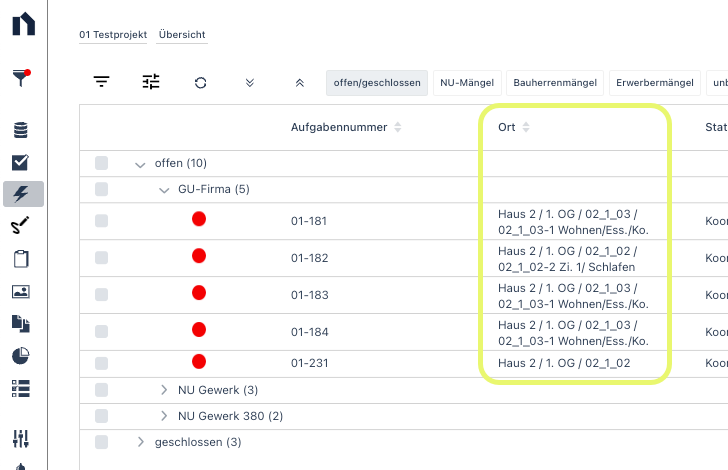Open the documents icon in sidebar
The height and width of the screenshot is (470, 728).
click(21, 324)
